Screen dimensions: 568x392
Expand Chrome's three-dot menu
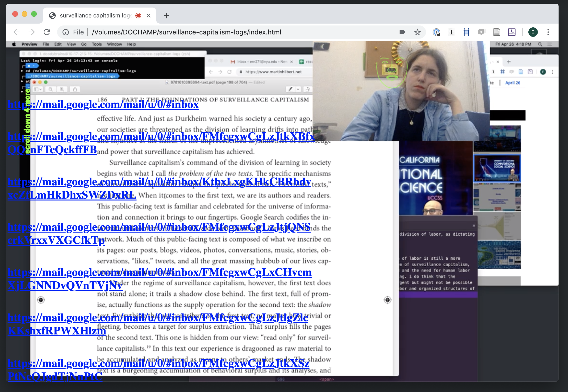point(548,32)
